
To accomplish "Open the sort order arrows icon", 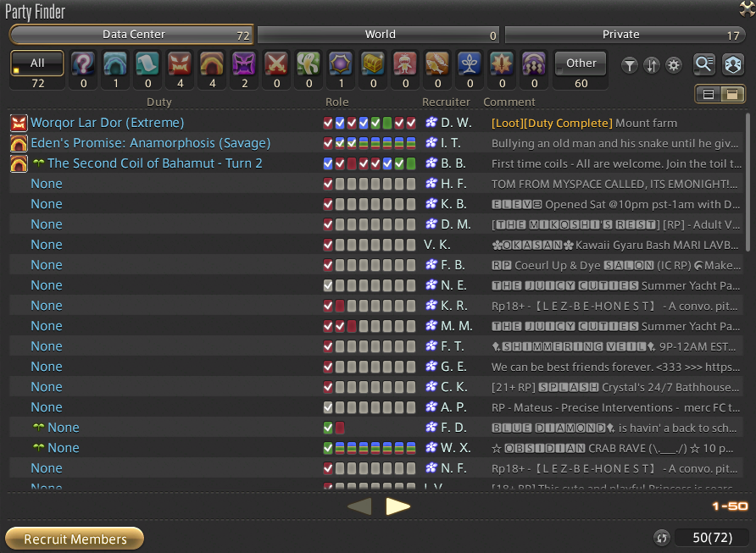I will click(652, 65).
